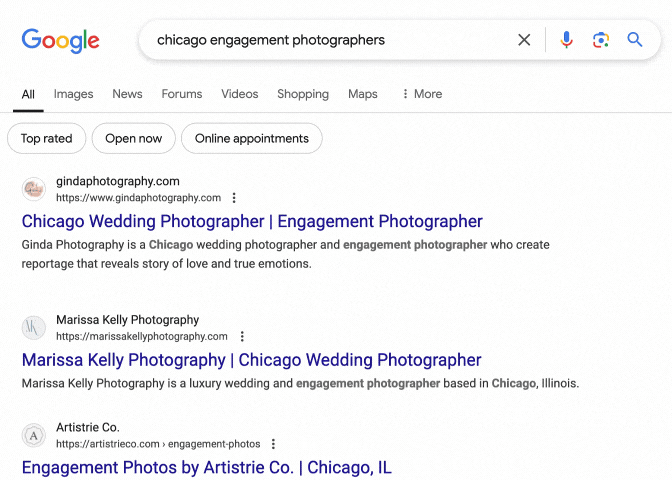The image size is (672, 480).
Task: Click the https://marissakellyphotography.com URL
Action: pos(142,336)
